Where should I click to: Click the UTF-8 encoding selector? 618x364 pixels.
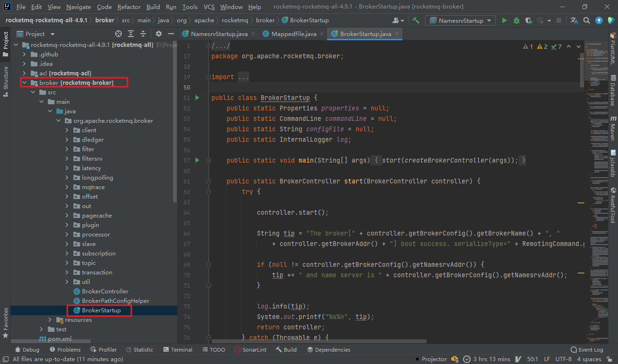[x=563, y=359]
